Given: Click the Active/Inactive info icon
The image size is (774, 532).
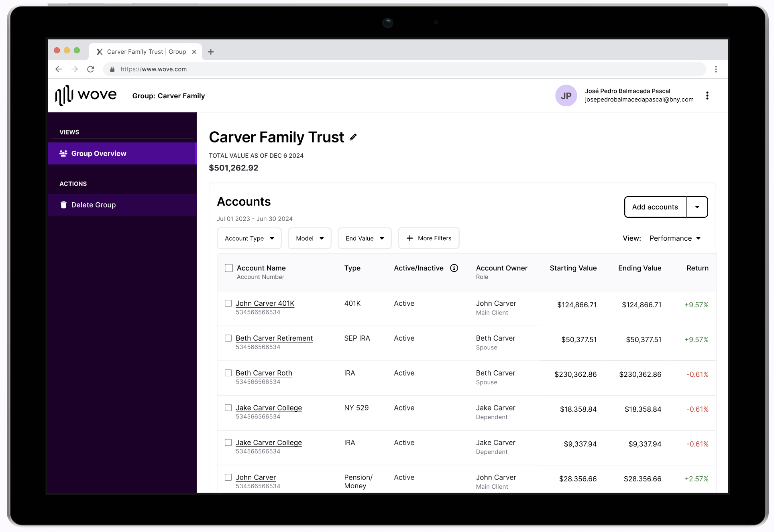Looking at the screenshot, I should (x=454, y=268).
